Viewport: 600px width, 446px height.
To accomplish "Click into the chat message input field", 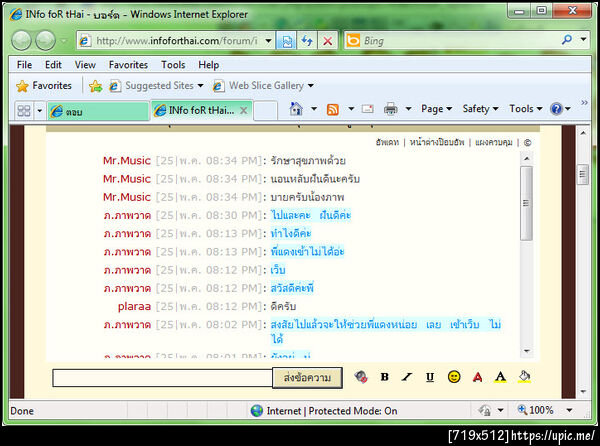I will click(163, 378).
